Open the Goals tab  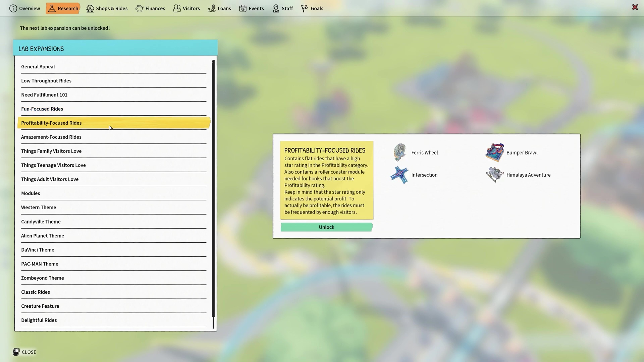click(x=312, y=8)
